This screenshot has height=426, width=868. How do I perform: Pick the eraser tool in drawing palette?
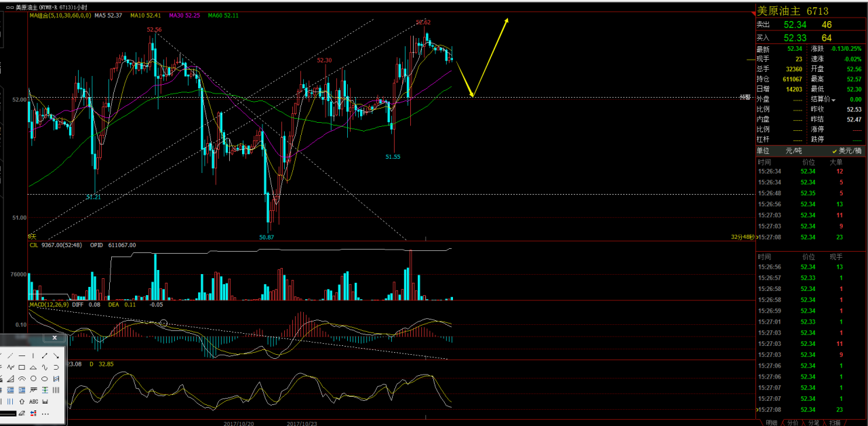click(22, 413)
